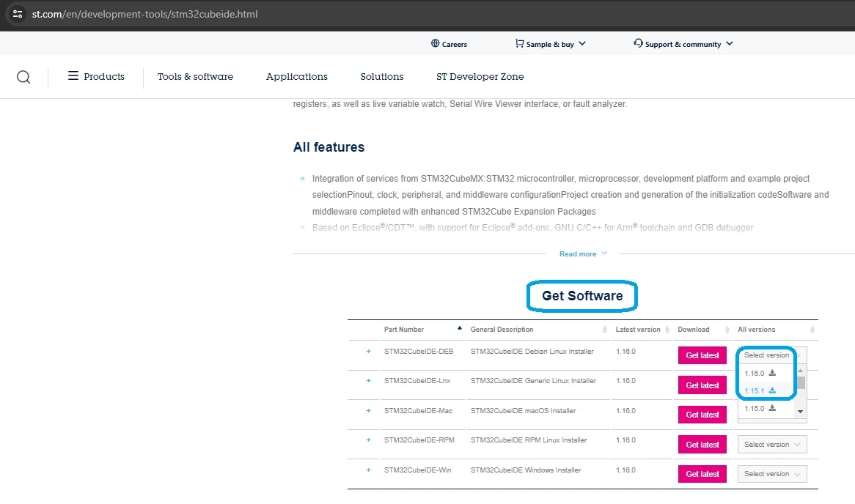
Task: Open the ST Developer Zone menu
Action: [x=480, y=77]
